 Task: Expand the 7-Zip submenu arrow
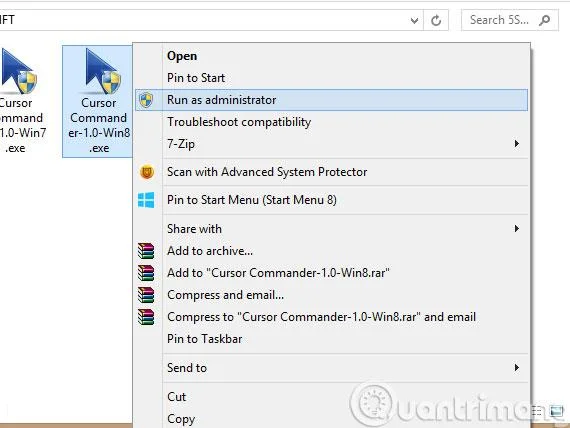tap(517, 144)
